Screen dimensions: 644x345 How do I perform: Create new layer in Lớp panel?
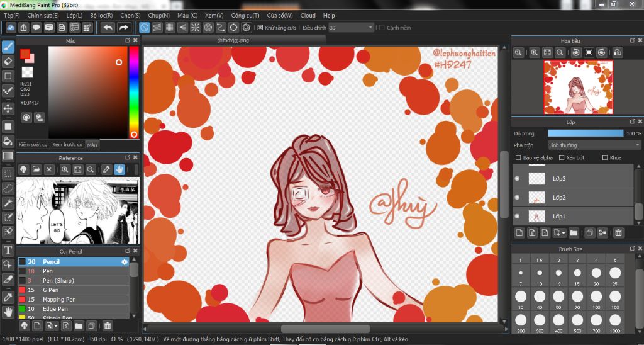(x=519, y=233)
